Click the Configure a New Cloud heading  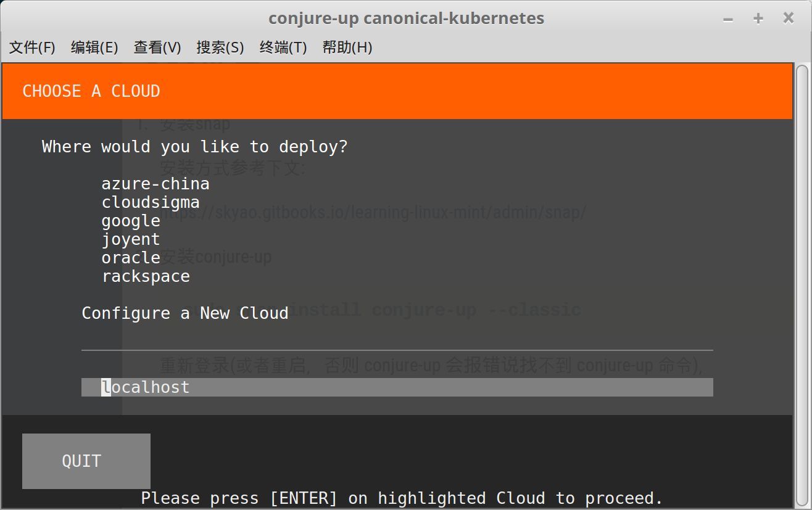pos(185,313)
